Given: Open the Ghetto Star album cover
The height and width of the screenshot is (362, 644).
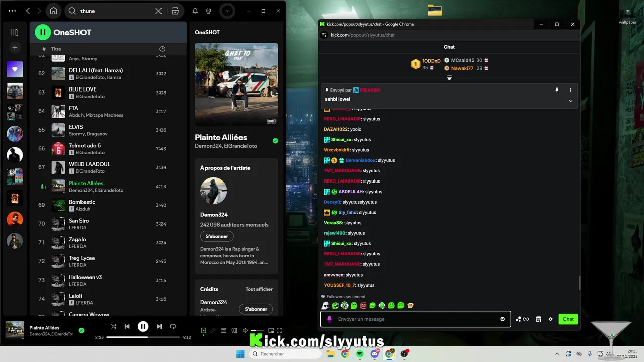Looking at the screenshot, I should [236, 84].
